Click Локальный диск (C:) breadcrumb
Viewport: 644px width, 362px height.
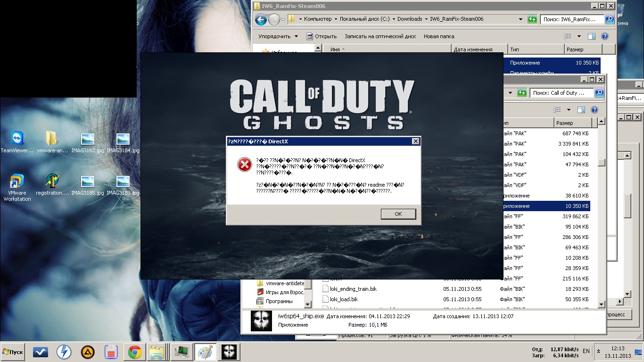[x=364, y=19]
